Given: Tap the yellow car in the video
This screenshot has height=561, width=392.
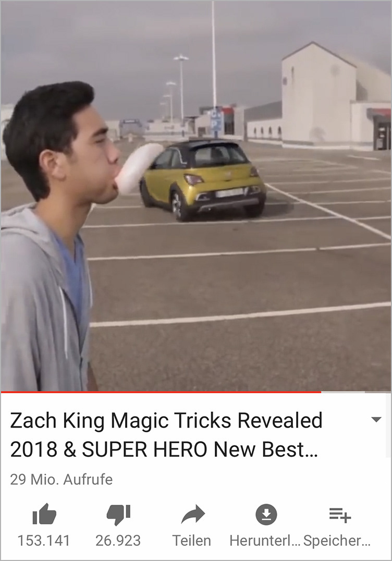Looking at the screenshot, I should 203,179.
